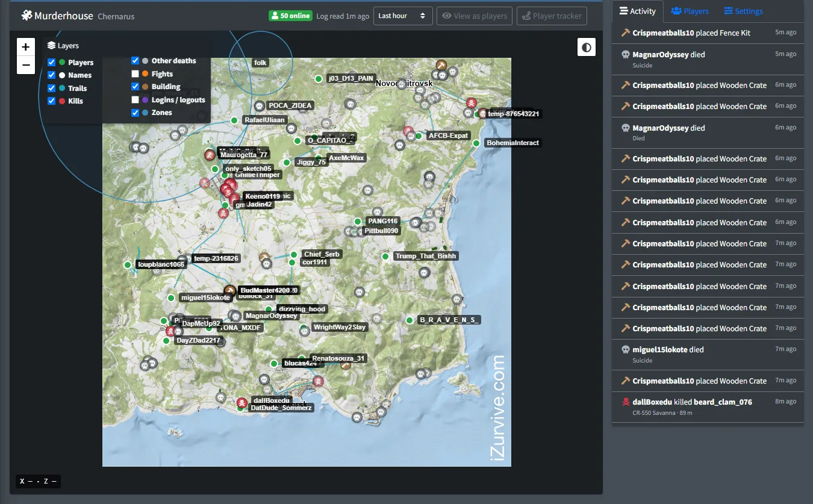Viewport: 813px width, 504px height.
Task: Click the Log read 1m ago text
Action: [x=343, y=16]
